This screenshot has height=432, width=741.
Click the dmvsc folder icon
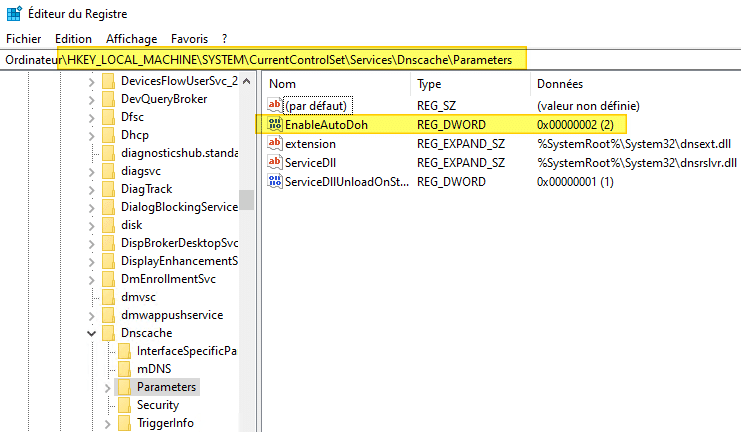pos(109,297)
